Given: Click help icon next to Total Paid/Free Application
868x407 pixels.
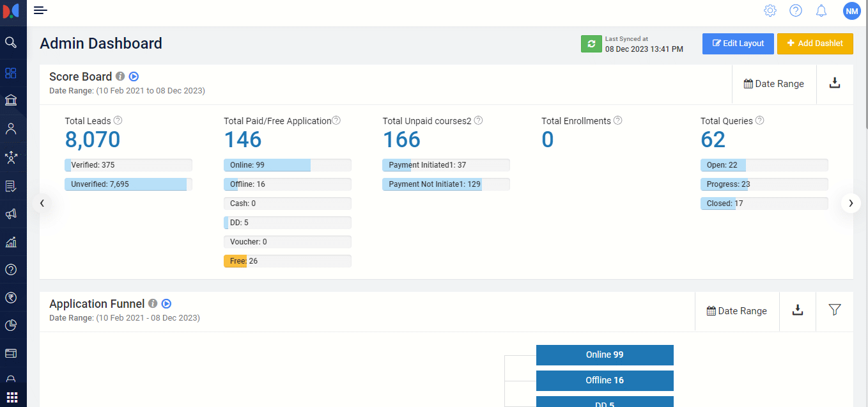Looking at the screenshot, I should point(336,120).
